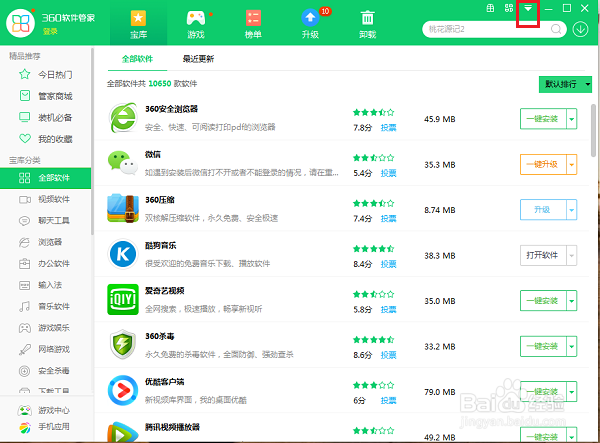Select 全部软件 category in sidebar

(x=46, y=178)
